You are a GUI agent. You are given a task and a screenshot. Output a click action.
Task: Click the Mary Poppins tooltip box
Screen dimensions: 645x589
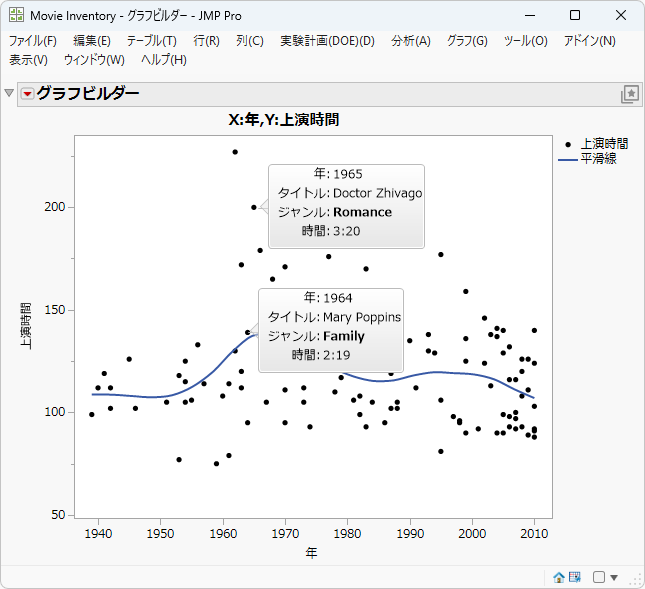[331, 330]
